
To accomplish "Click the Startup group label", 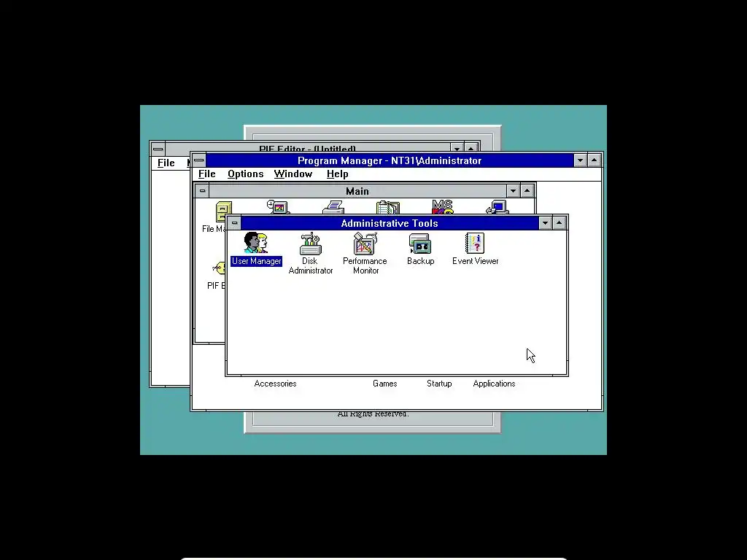I will tap(439, 384).
